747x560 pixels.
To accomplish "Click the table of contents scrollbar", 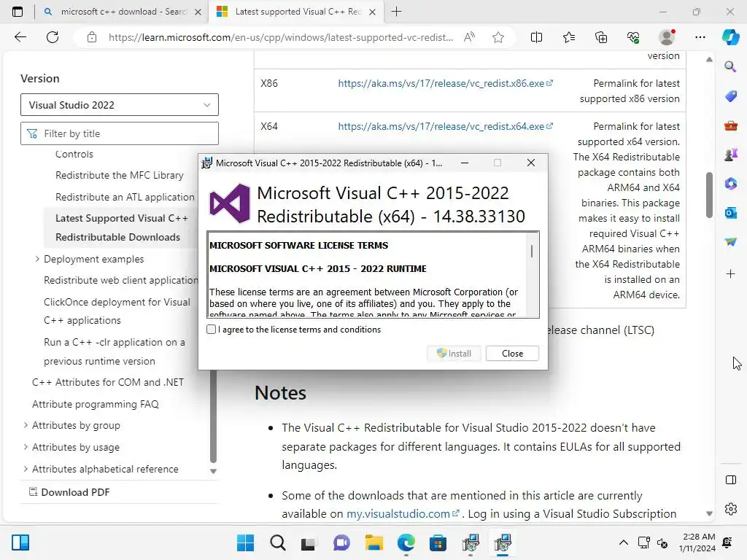I will point(214,416).
